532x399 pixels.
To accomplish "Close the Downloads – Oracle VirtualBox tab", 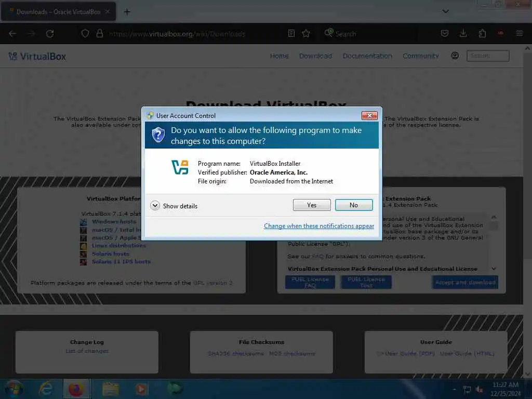I will (x=107, y=11).
